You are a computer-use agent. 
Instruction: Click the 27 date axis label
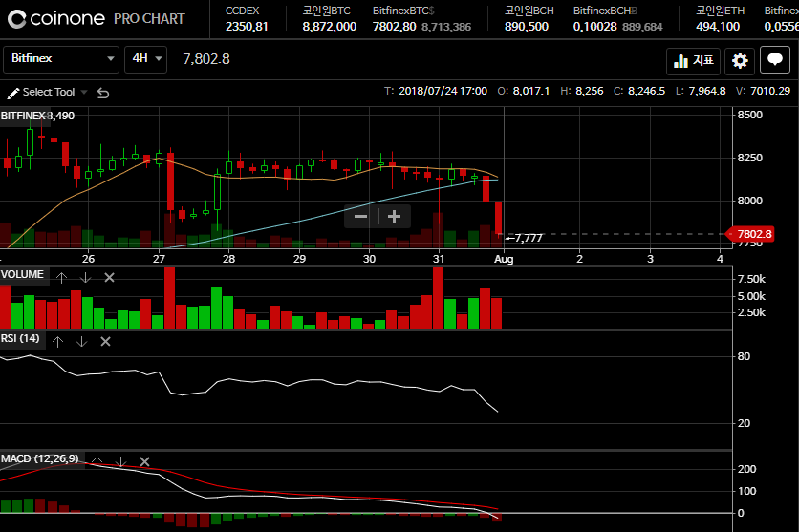point(159,259)
